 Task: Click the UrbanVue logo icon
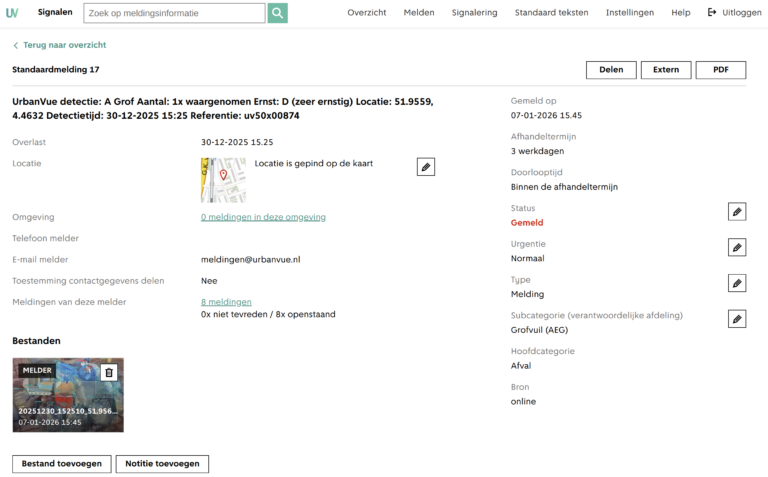pos(12,13)
